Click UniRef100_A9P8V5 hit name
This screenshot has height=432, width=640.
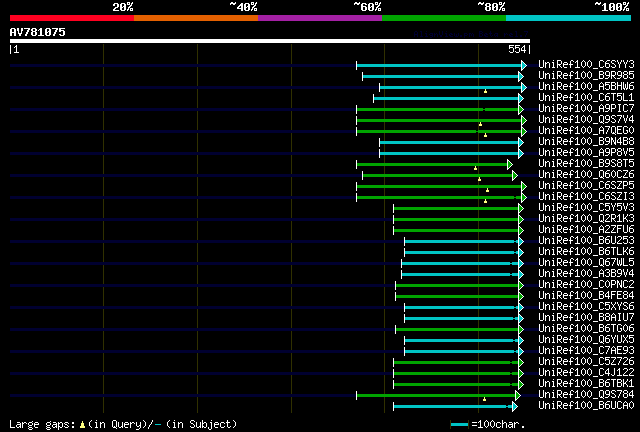coord(586,153)
